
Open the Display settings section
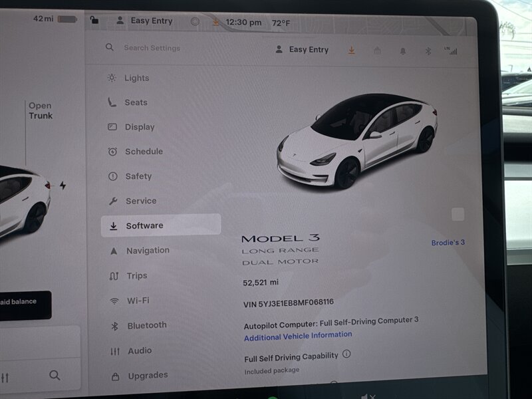point(139,127)
